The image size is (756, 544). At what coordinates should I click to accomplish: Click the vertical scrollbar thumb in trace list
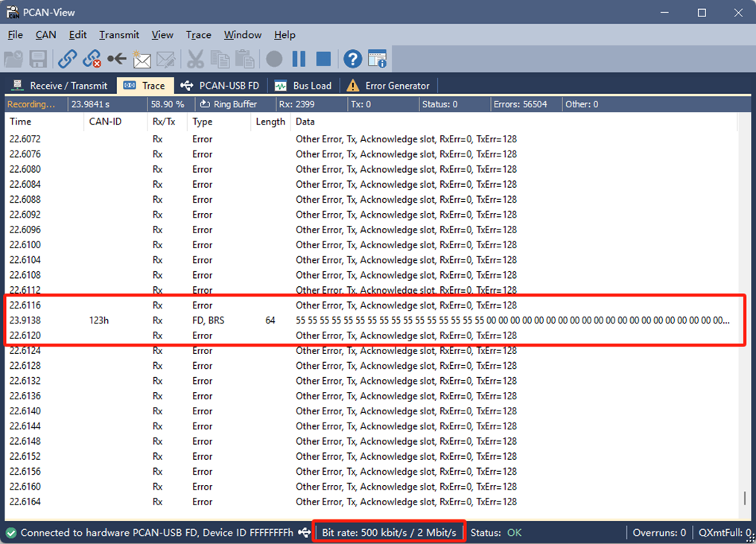(744, 499)
